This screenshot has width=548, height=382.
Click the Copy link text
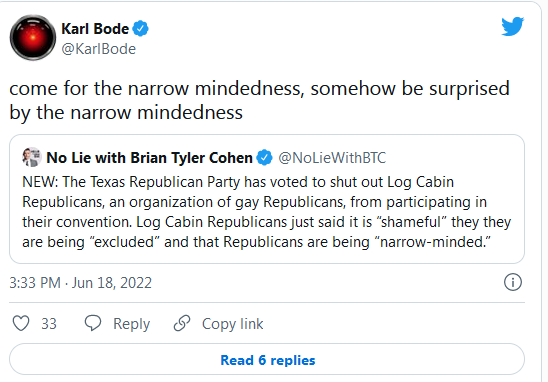pyautogui.click(x=232, y=324)
